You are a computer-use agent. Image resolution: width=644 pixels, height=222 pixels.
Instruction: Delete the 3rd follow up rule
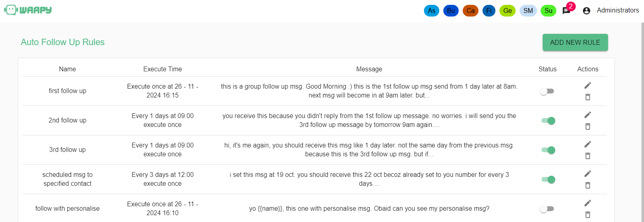click(587, 156)
